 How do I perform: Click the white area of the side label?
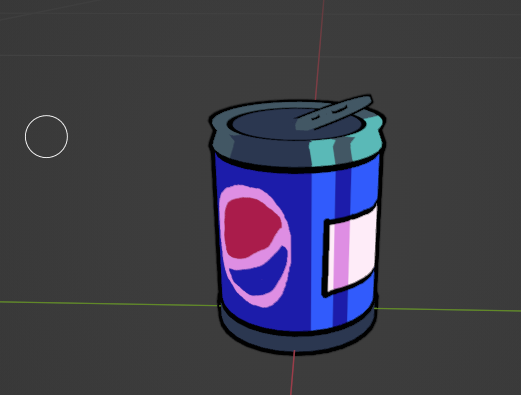coord(363,247)
